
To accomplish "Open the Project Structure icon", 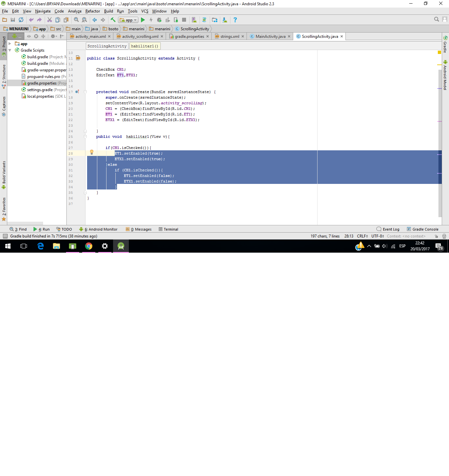I will 215,20.
